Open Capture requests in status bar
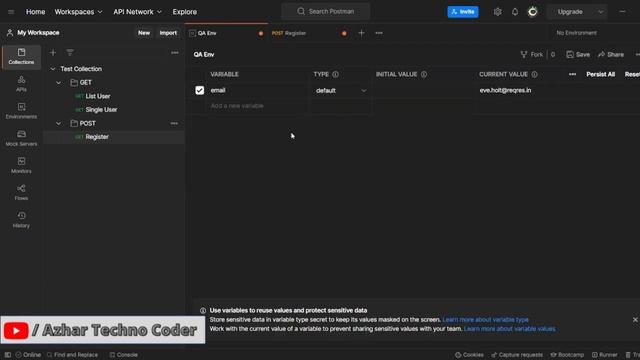640x360 pixels. coord(517,355)
